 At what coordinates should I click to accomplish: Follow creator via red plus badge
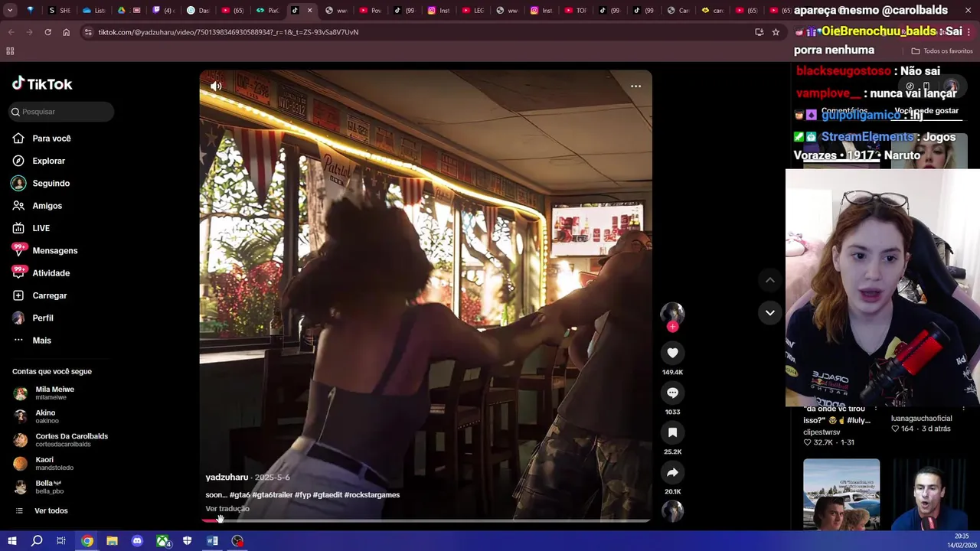tap(672, 327)
